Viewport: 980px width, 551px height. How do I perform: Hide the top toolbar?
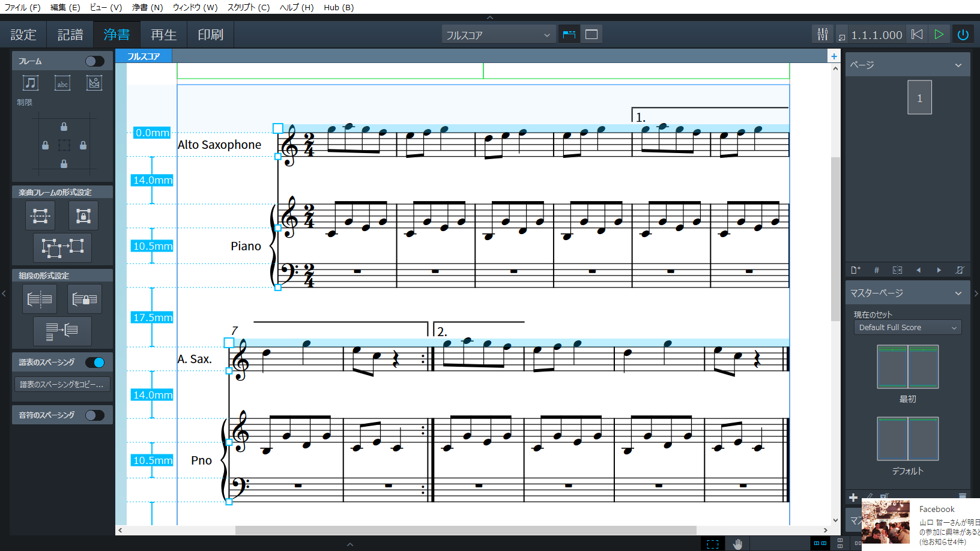pos(490,17)
